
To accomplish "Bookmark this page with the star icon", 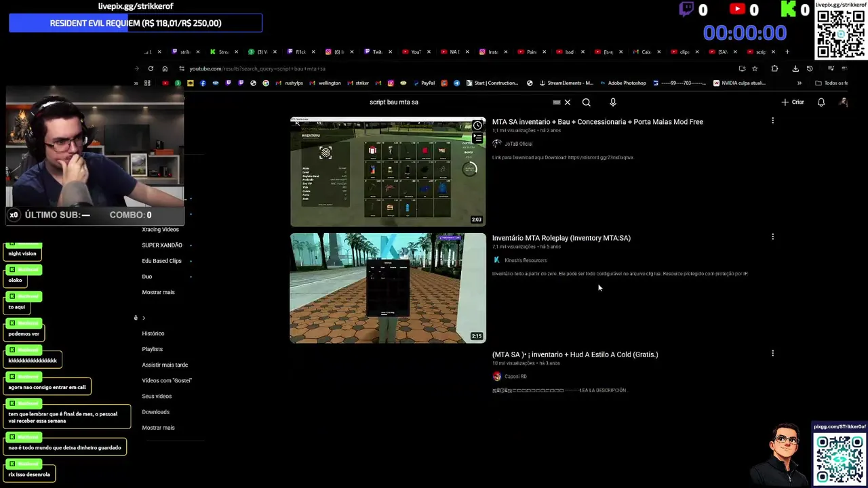I will pos(755,68).
